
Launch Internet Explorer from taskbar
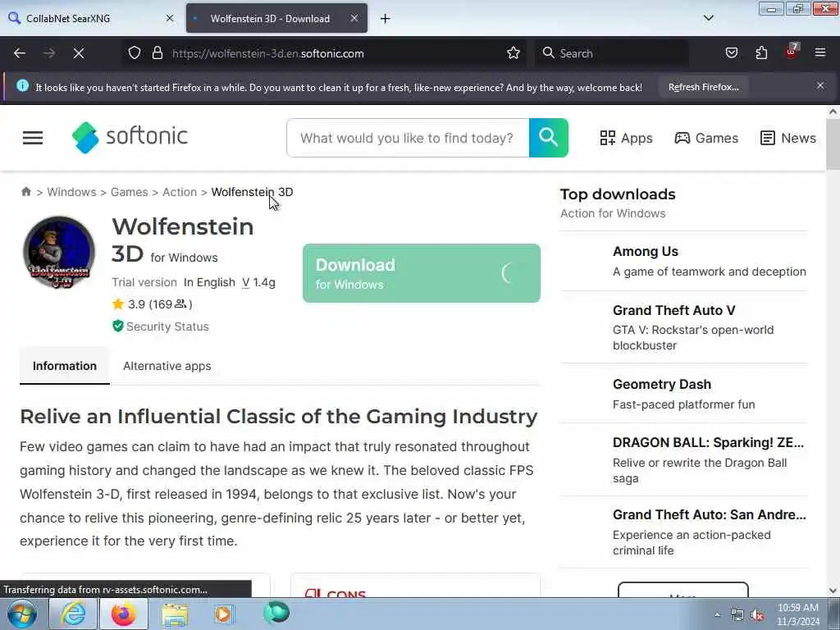(x=73, y=614)
